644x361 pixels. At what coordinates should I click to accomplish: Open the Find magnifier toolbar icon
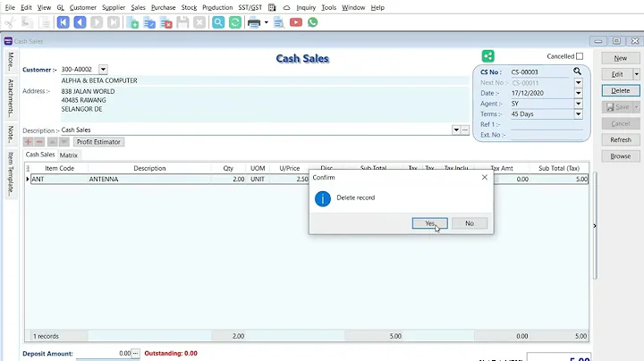point(218,22)
